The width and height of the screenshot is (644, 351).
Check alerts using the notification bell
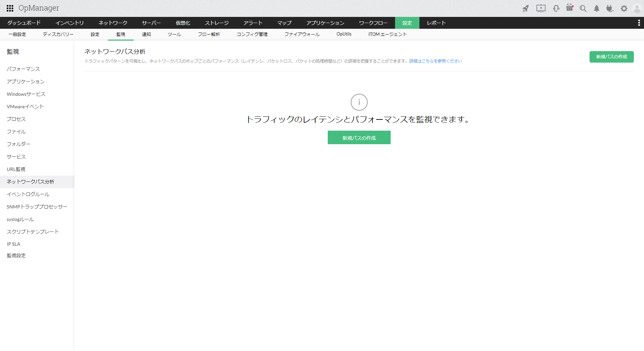point(596,8)
